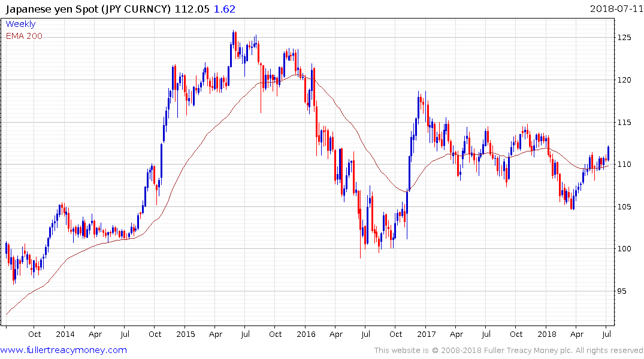Click the 110 price level on the right axis

pos(624,165)
